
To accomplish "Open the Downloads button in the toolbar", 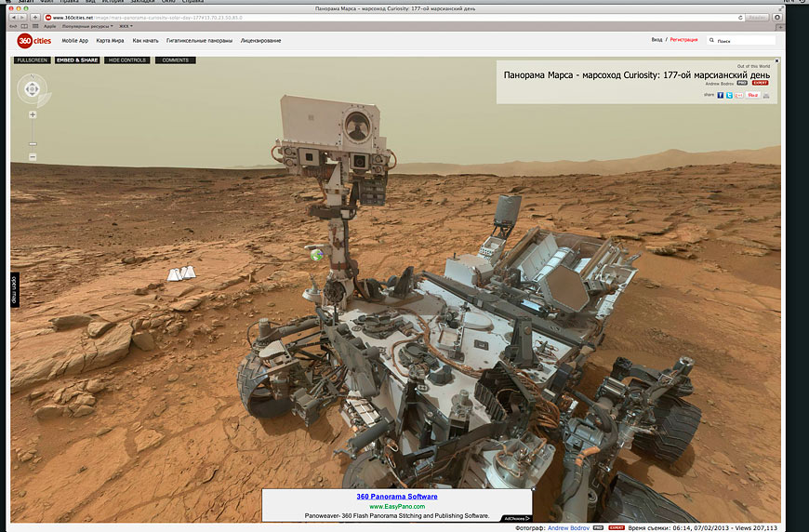I will (777, 18).
